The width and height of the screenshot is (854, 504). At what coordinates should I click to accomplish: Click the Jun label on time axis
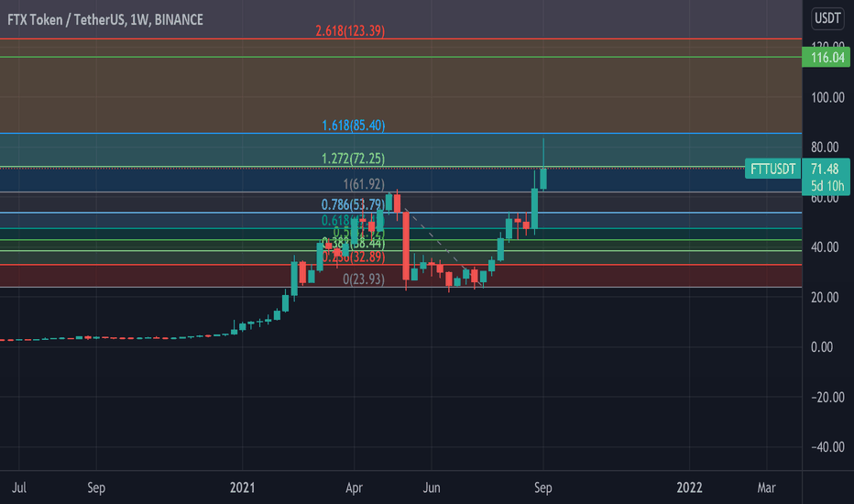tap(432, 488)
